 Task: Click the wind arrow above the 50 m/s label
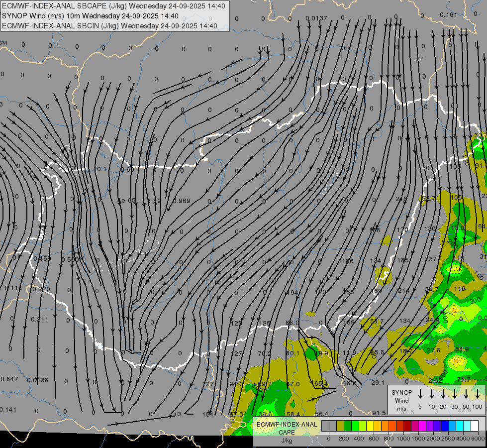click(x=466, y=394)
